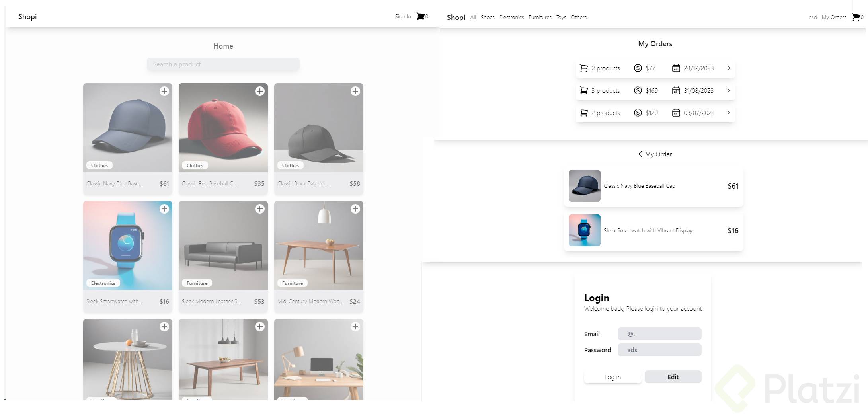This screenshot has width=868, height=417.
Task: Switch to the Furnitures category
Action: 540,17
